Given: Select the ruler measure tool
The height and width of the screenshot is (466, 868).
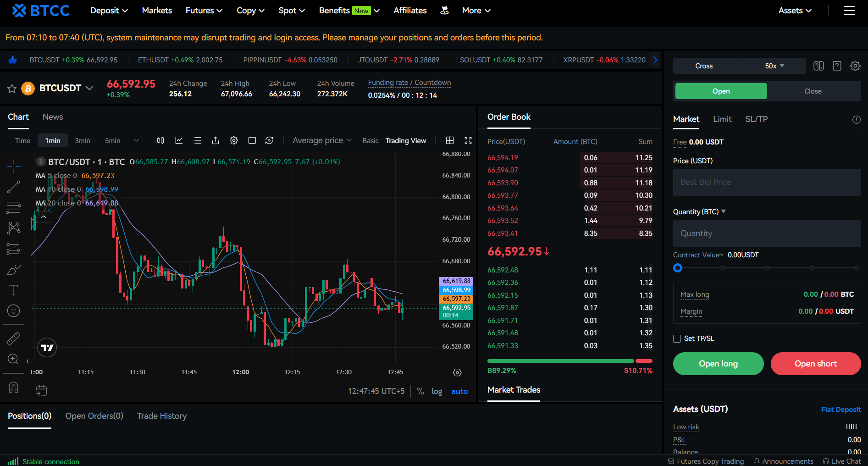Looking at the screenshot, I should (14, 338).
